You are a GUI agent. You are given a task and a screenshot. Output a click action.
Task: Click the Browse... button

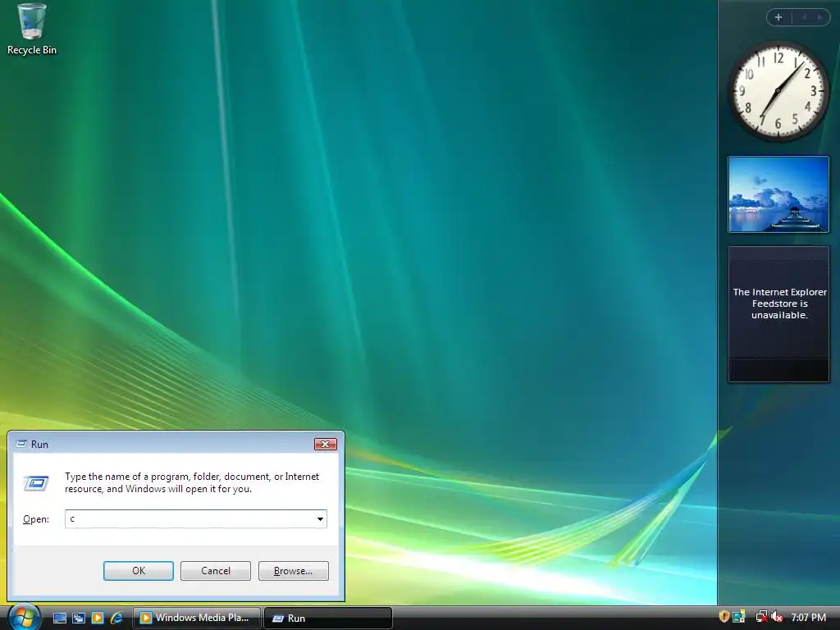click(x=293, y=571)
